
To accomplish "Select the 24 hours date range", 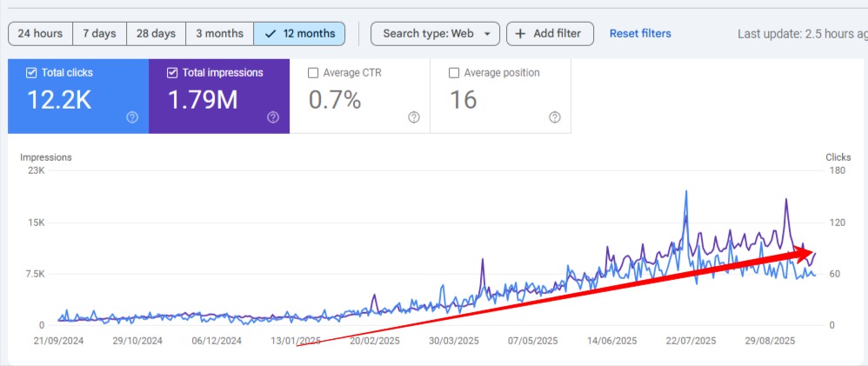I will tap(40, 34).
